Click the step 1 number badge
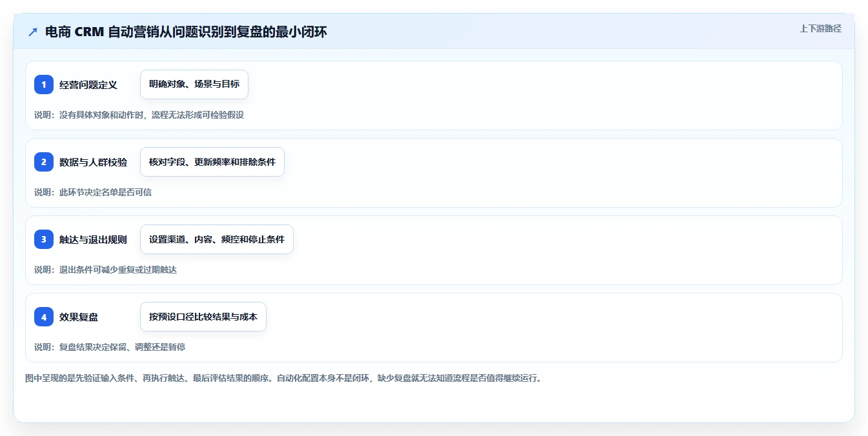Viewport: 868px width, 436px height. pos(44,84)
